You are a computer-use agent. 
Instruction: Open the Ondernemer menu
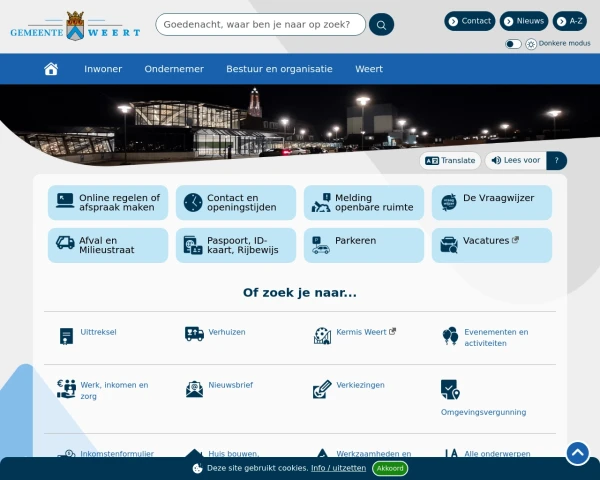coord(174,69)
